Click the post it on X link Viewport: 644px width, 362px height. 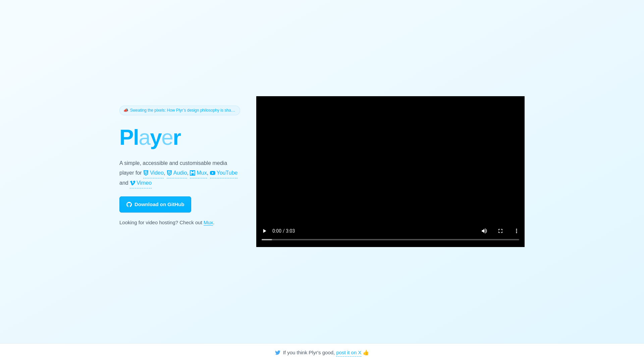click(349, 353)
